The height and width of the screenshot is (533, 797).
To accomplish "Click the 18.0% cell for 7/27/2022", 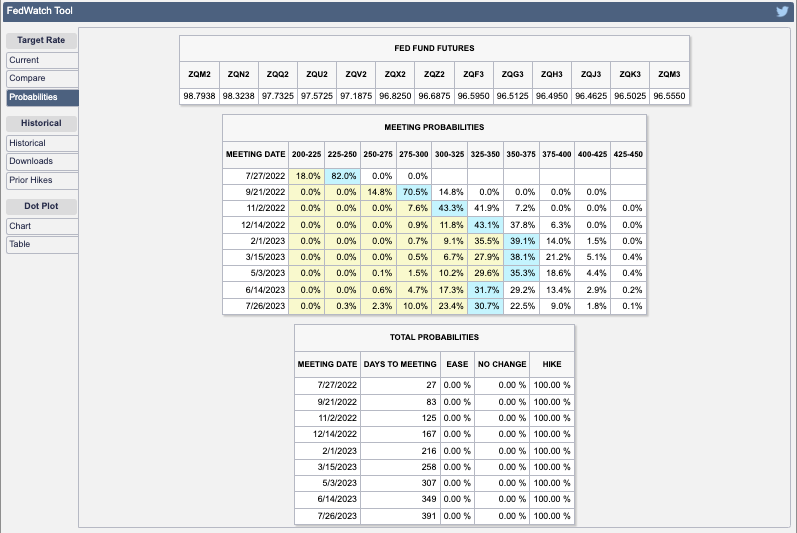I will [x=307, y=176].
